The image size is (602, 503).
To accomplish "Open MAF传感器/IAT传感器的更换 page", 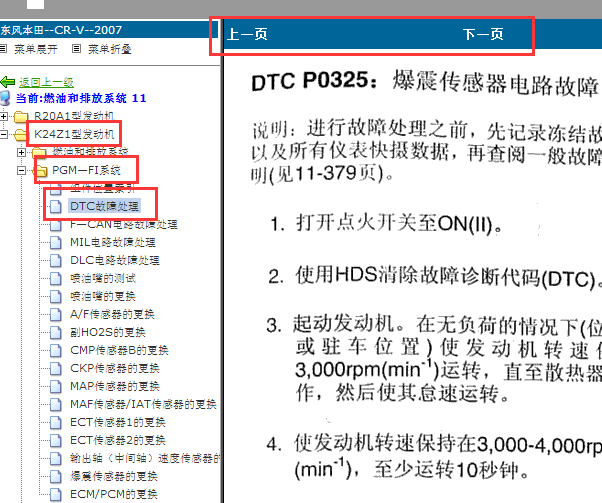I will point(143,404).
